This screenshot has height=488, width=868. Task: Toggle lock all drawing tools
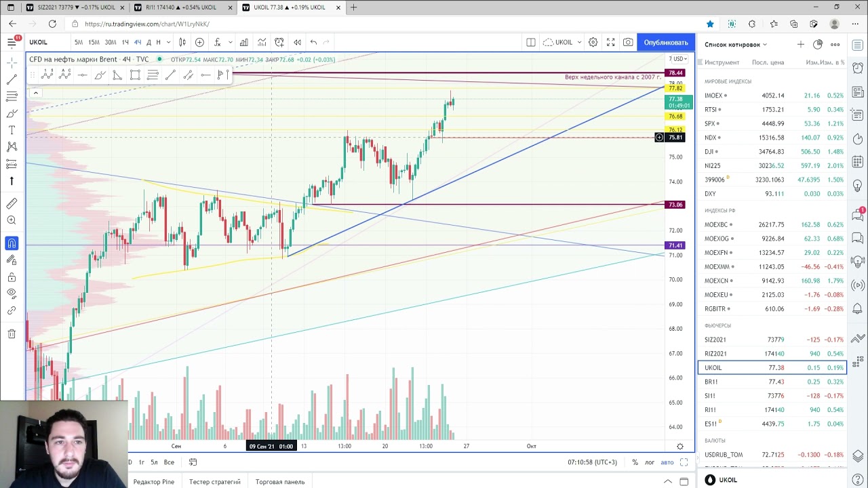click(12, 277)
